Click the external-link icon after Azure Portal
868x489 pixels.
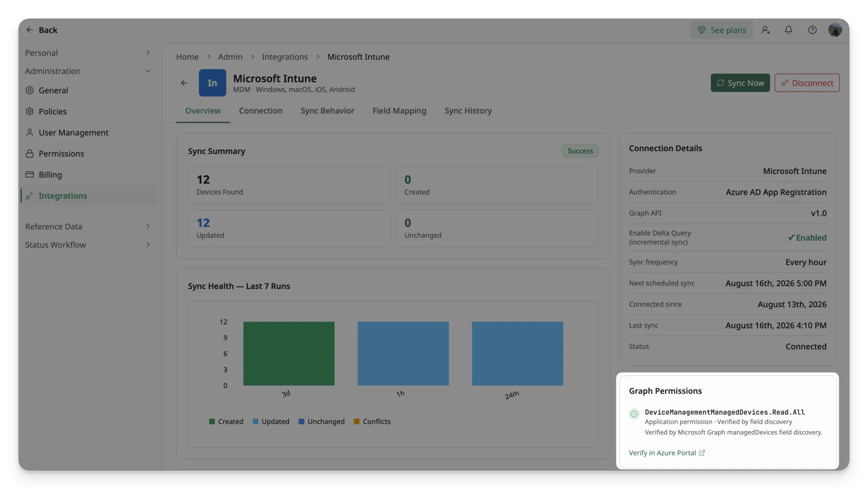(x=702, y=453)
